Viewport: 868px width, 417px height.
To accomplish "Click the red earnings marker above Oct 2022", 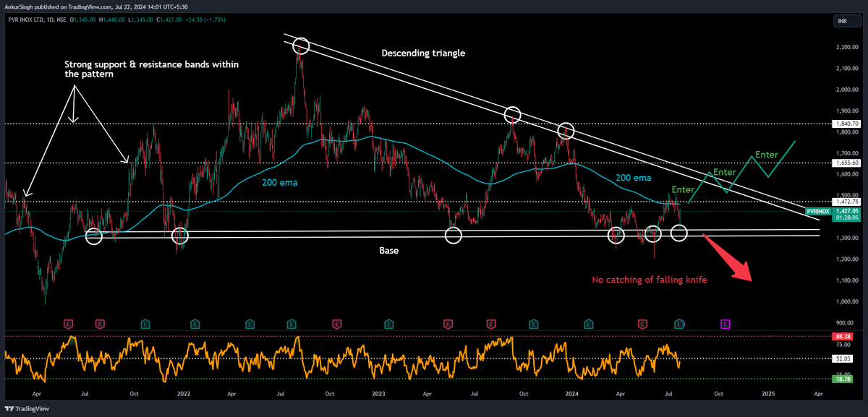I will click(x=336, y=325).
